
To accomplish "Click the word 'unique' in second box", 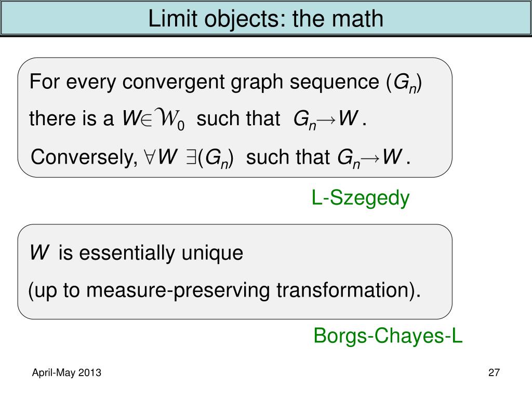I will click(212, 254).
